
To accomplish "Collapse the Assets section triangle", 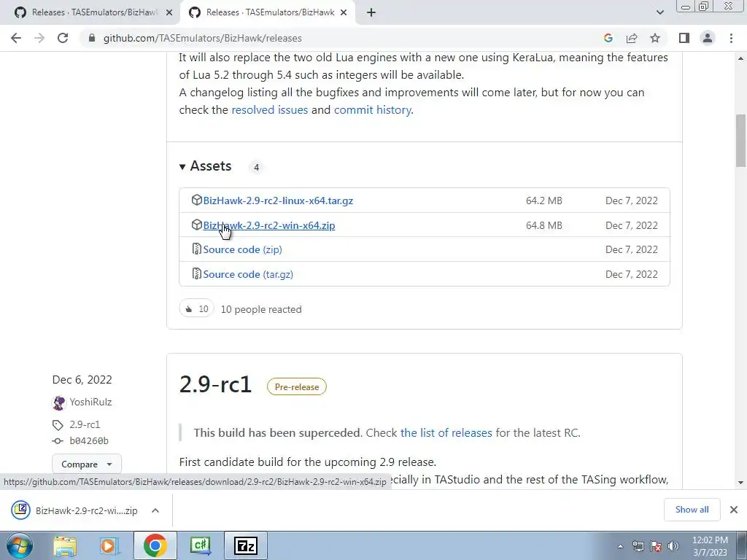I will [x=182, y=167].
